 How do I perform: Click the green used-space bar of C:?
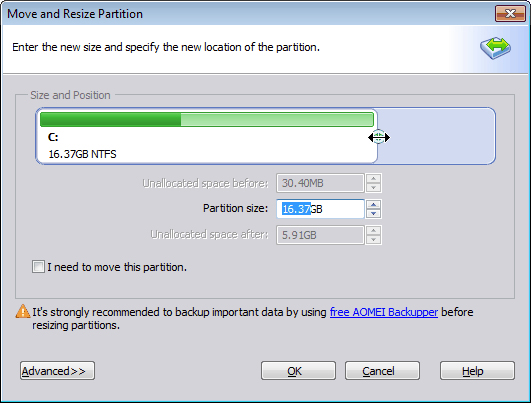click(110, 120)
